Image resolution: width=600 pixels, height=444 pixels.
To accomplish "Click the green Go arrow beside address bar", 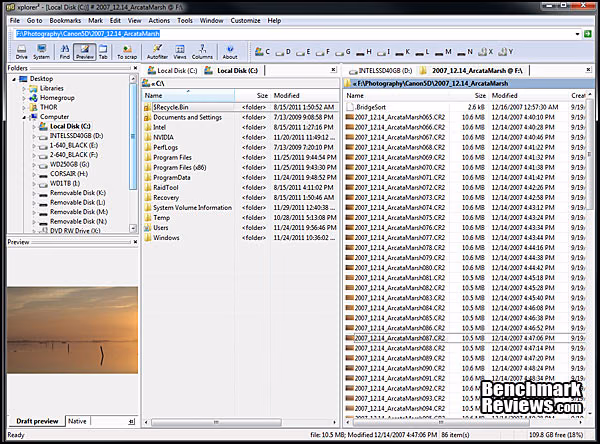I will (x=587, y=34).
